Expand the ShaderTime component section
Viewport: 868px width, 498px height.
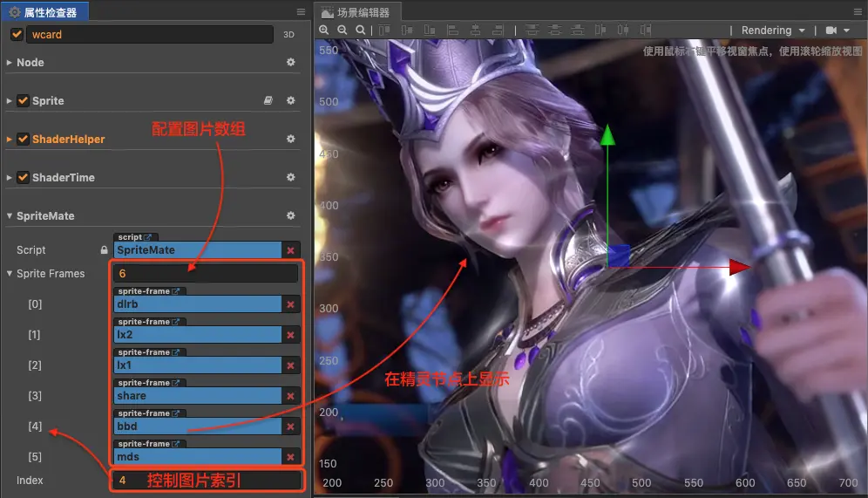tap(9, 177)
